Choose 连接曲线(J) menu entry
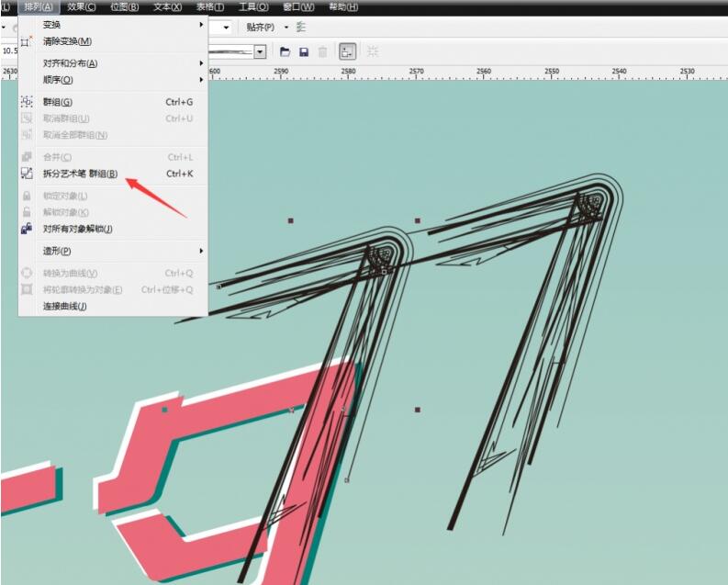 pyautogui.click(x=113, y=306)
